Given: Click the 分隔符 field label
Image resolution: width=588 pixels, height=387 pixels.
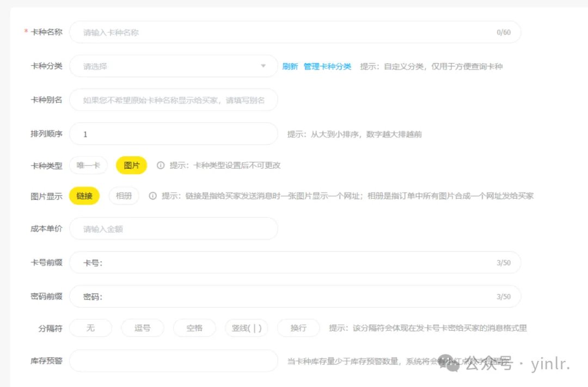Looking at the screenshot, I should (50, 329).
